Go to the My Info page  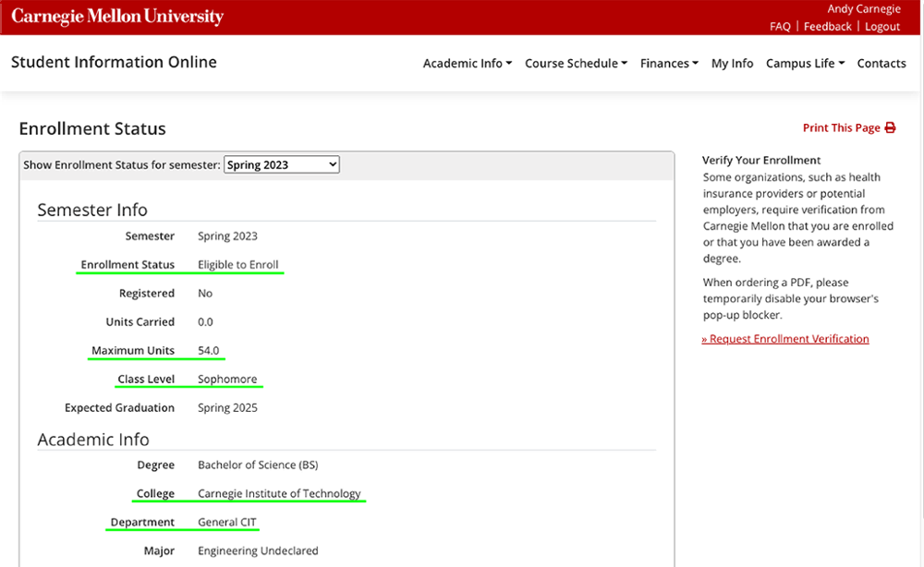(x=732, y=63)
